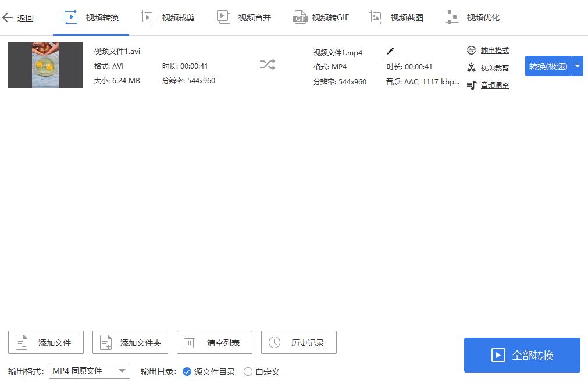
Task: Click the scissors icon for video trimming
Action: [x=471, y=68]
